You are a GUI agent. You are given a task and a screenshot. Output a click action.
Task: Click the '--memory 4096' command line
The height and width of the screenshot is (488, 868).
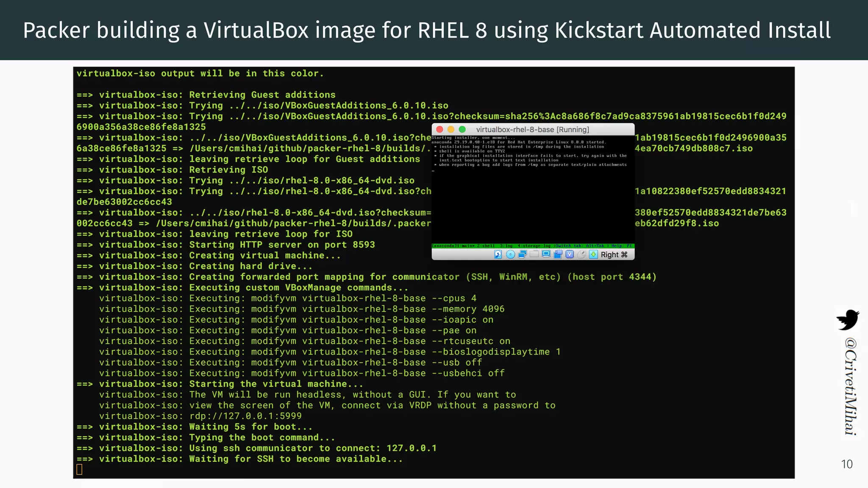point(302,309)
